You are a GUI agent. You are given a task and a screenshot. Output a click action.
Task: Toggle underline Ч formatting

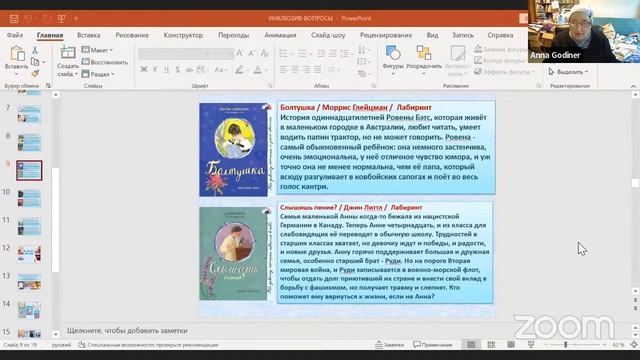(x=166, y=70)
